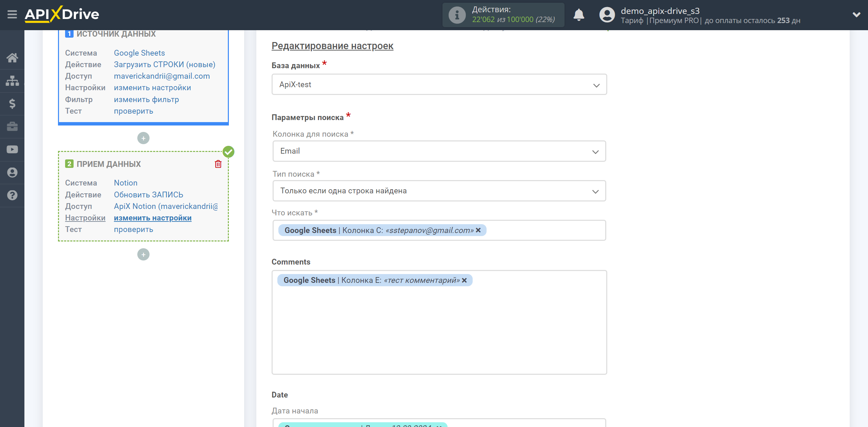Click 'Загрузить СТРОКИ (новые)' link

point(164,64)
